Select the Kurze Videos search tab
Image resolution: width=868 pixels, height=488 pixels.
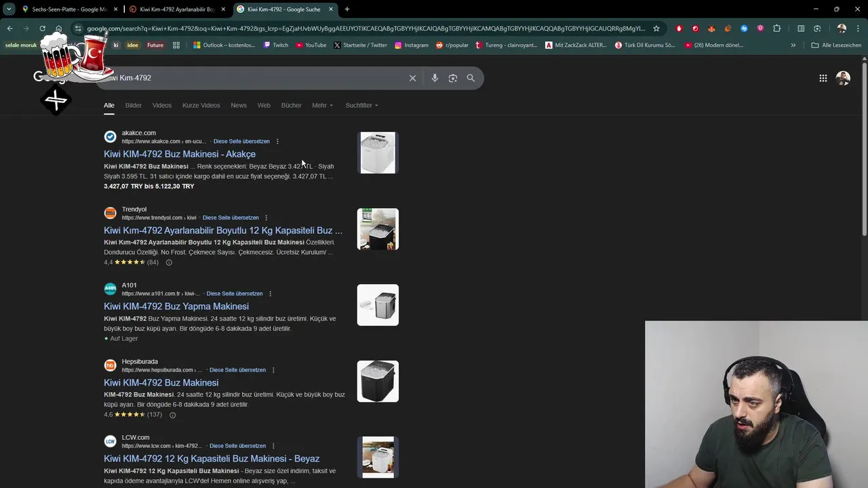201,105
